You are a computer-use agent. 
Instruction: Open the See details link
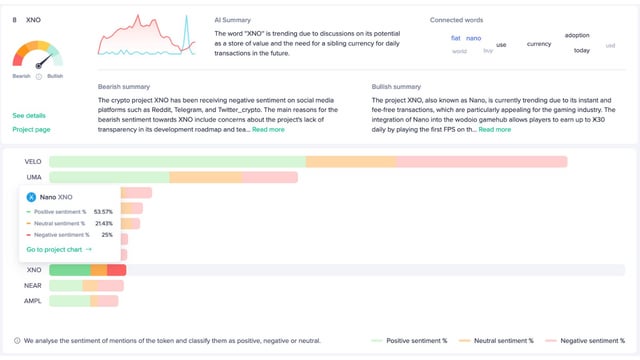point(29,116)
